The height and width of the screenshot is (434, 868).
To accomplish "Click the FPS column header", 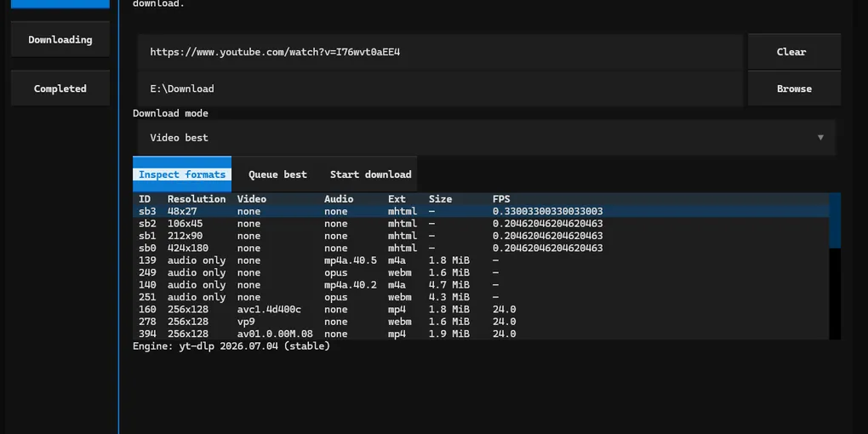I will [501, 199].
